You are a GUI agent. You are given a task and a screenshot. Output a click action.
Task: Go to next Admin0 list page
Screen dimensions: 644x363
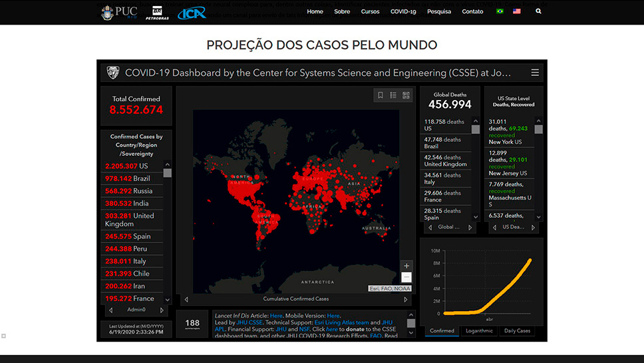162,310
